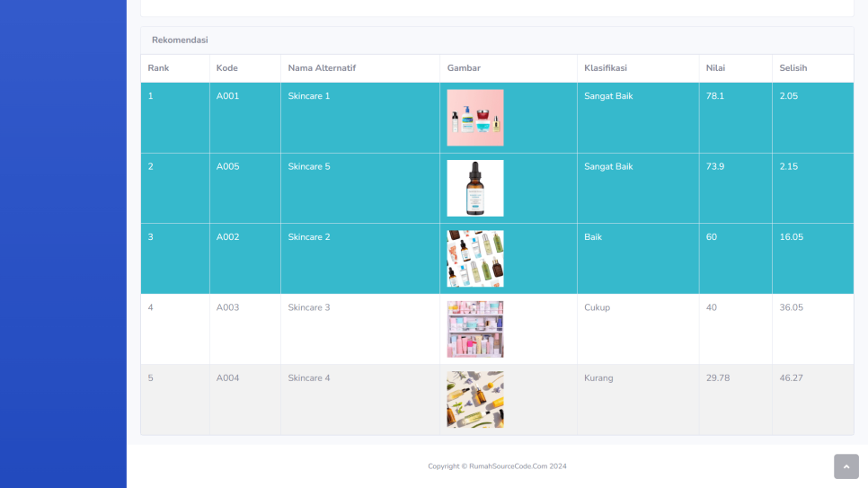Select the Nama Alternatif column header

[x=322, y=68]
